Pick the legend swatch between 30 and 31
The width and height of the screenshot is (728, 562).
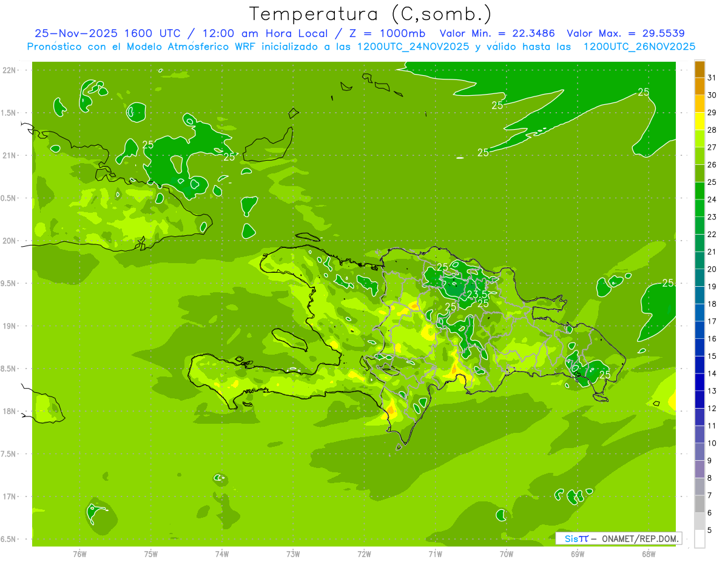(x=699, y=87)
